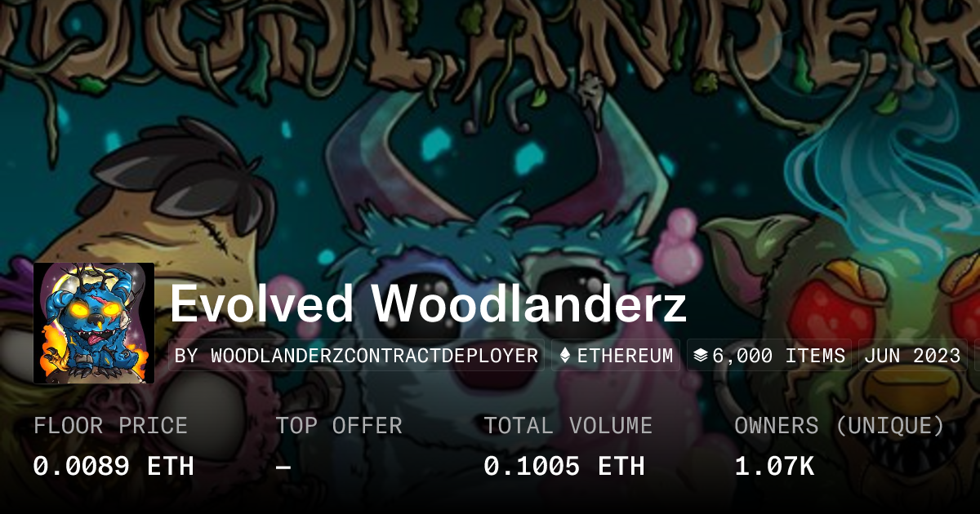Open the Evolved Woodlanderz collection avatar

(94, 323)
